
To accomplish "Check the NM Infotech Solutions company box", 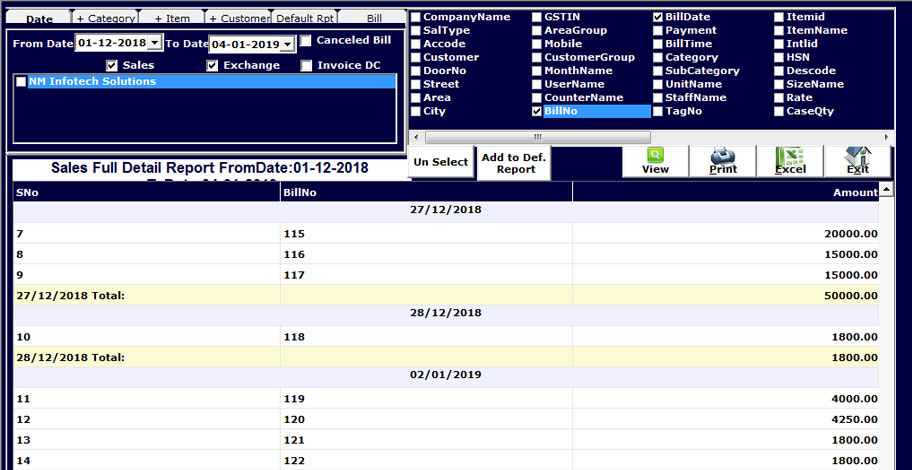I will point(21,82).
